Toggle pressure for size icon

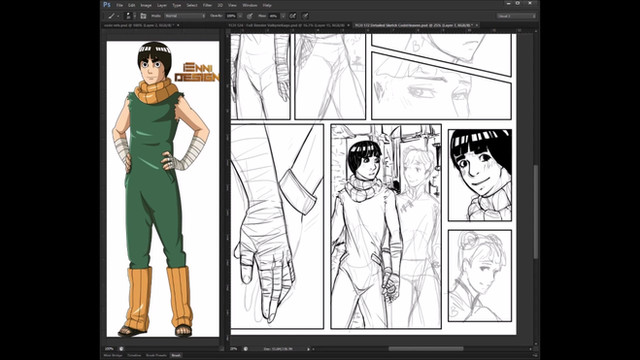coord(305,16)
